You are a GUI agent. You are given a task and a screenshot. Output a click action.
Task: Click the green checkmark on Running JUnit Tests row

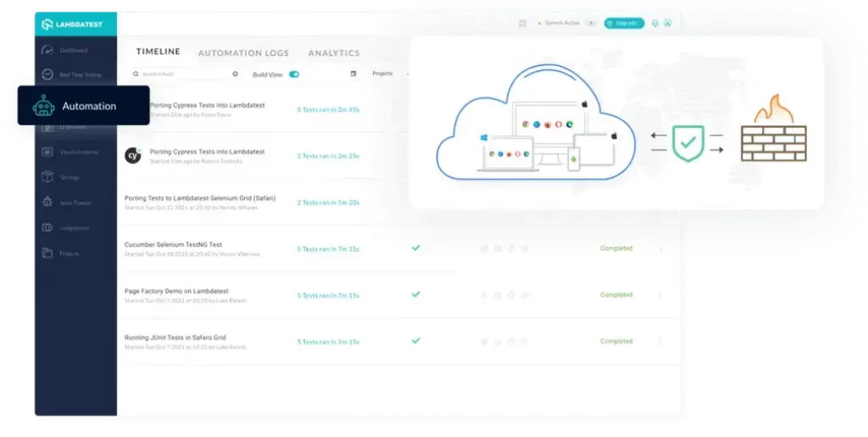415,340
